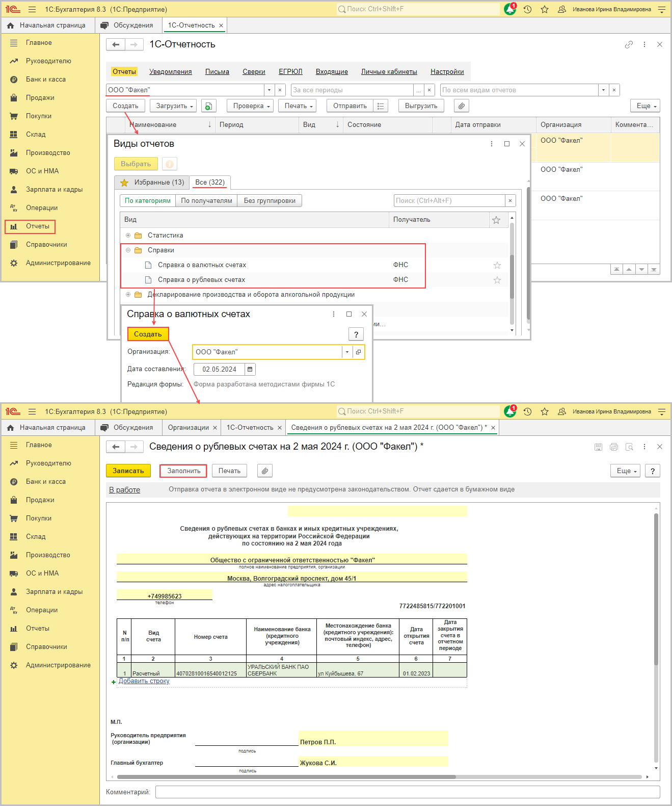The image size is (672, 806).
Task: Switch grouping to Без группировки
Action: coord(270,201)
